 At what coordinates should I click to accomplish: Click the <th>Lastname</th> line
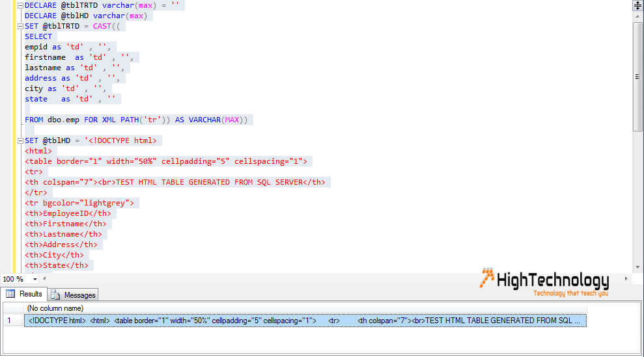[63, 234]
